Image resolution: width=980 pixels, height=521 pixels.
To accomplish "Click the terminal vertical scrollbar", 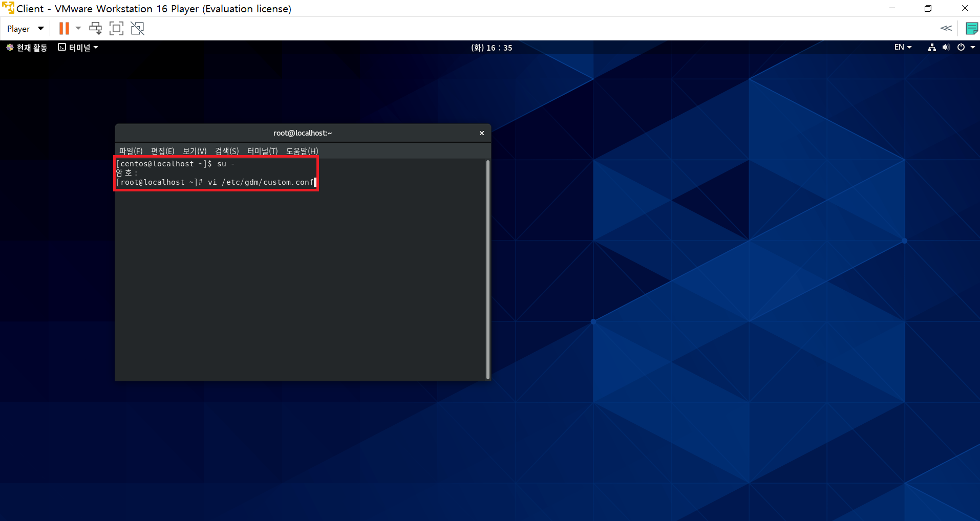I will click(x=488, y=270).
